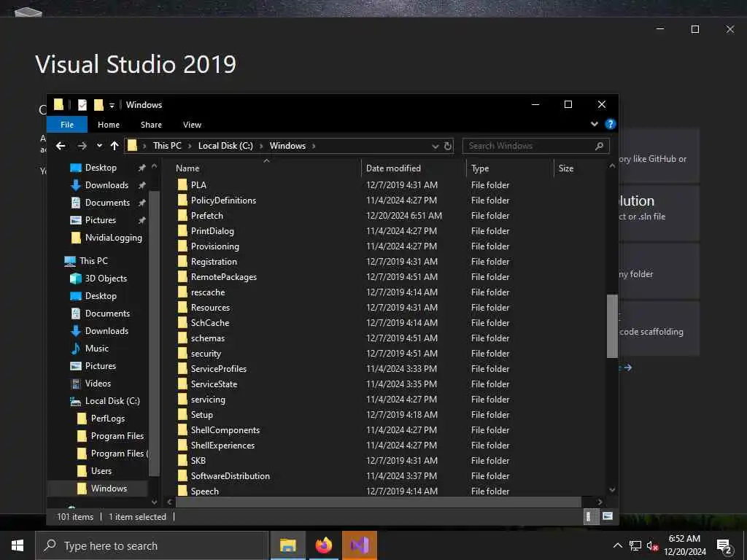Sort by the Size column header
This screenshot has width=747, height=560.
coord(566,168)
